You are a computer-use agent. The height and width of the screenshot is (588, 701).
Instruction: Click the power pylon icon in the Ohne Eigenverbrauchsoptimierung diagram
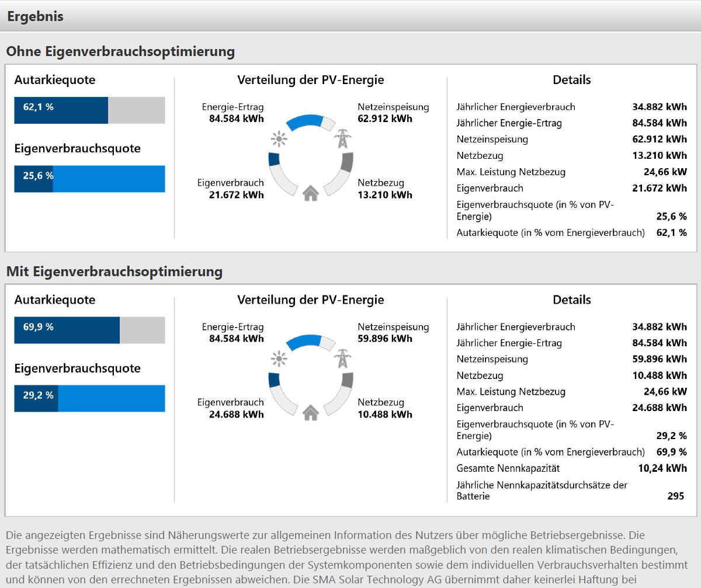343,139
